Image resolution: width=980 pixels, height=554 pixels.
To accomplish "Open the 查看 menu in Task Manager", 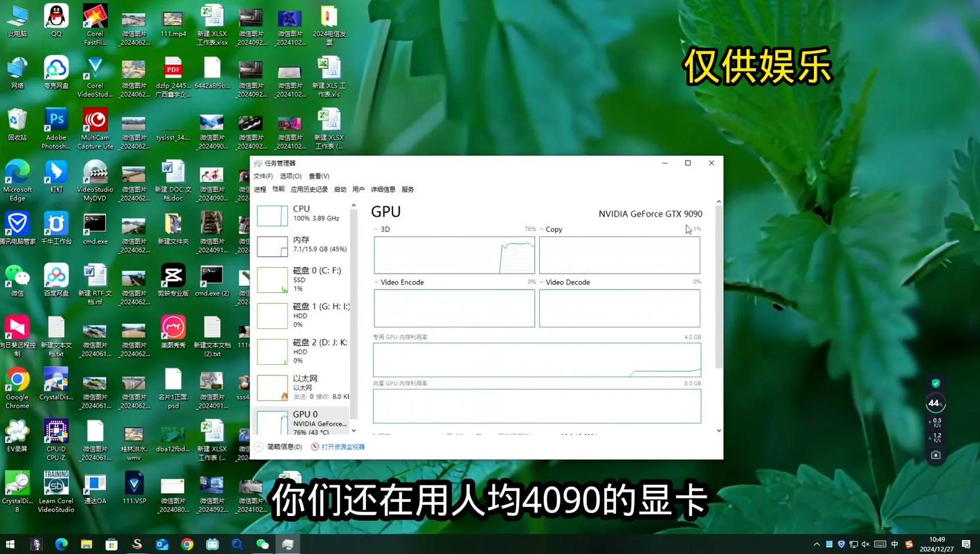I will (x=318, y=176).
